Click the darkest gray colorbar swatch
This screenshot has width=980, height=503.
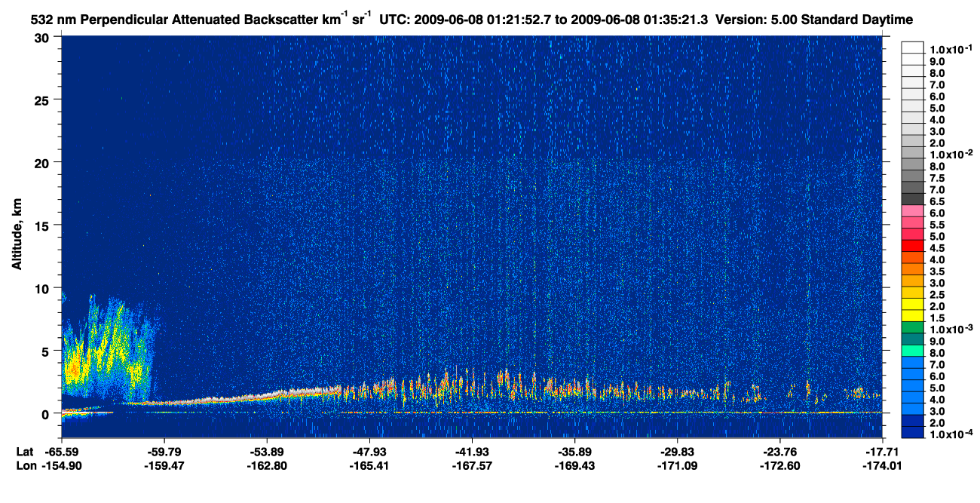913,200
